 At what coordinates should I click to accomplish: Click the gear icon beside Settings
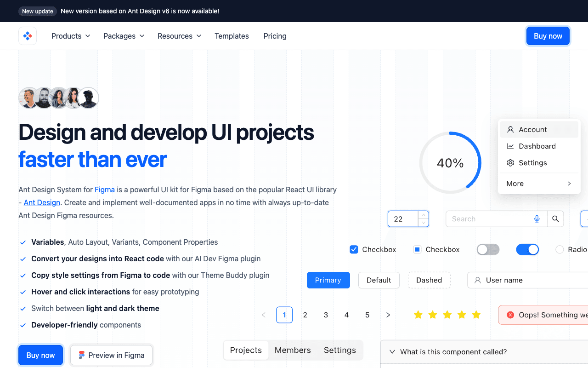[510, 163]
